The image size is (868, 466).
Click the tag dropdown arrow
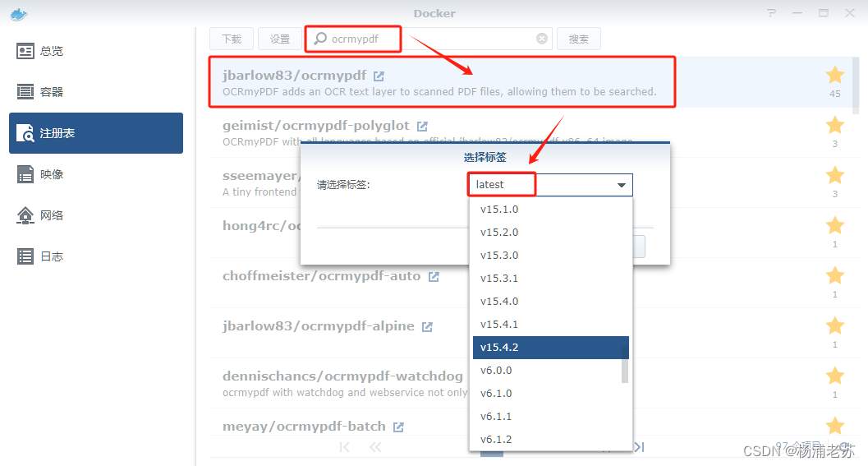pos(622,185)
